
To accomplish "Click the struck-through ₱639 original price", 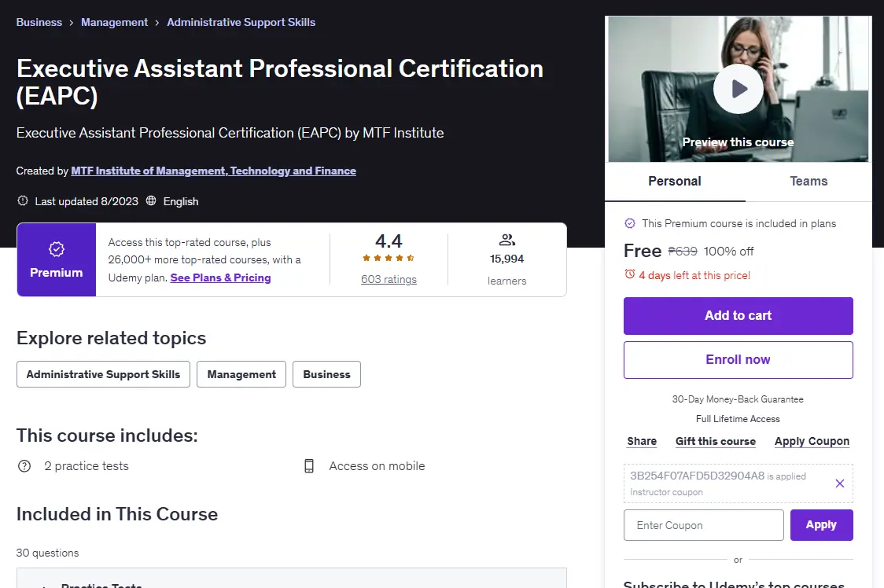I will click(x=683, y=252).
